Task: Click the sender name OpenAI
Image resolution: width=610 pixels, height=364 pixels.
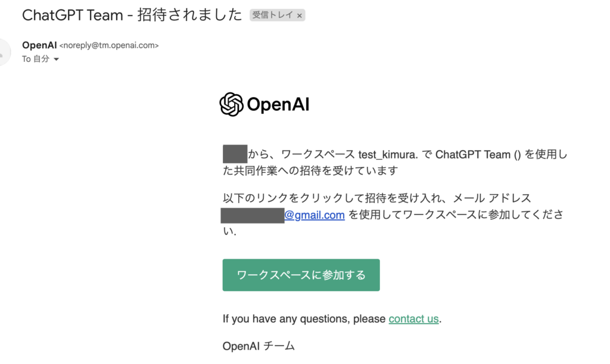Action: 38,45
